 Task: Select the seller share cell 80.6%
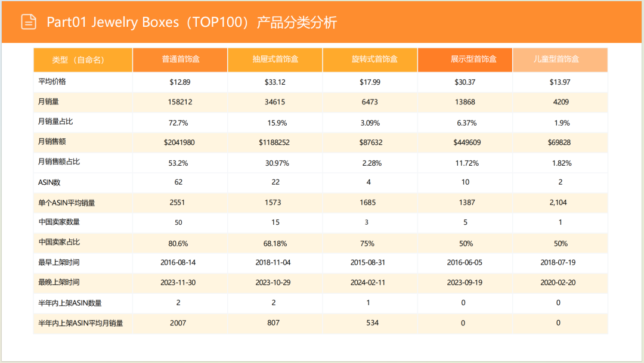point(178,244)
